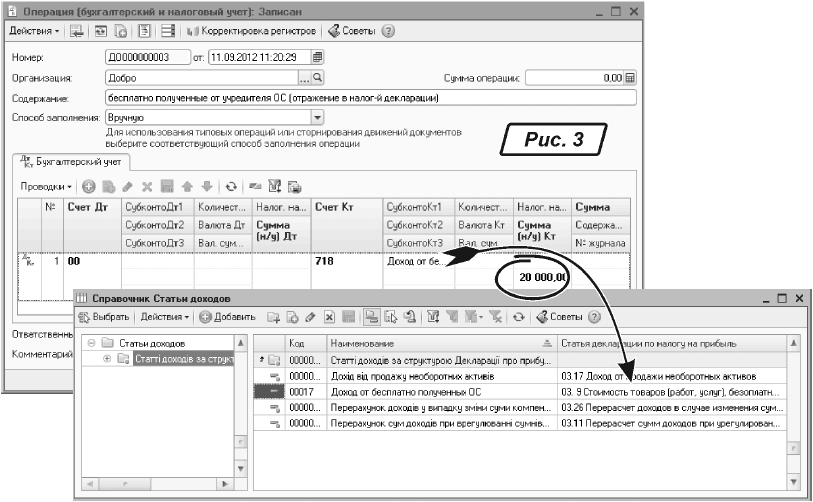Open the calculator icon in Сумма операции
Viewport: 813px width, 502px height.
click(630, 77)
